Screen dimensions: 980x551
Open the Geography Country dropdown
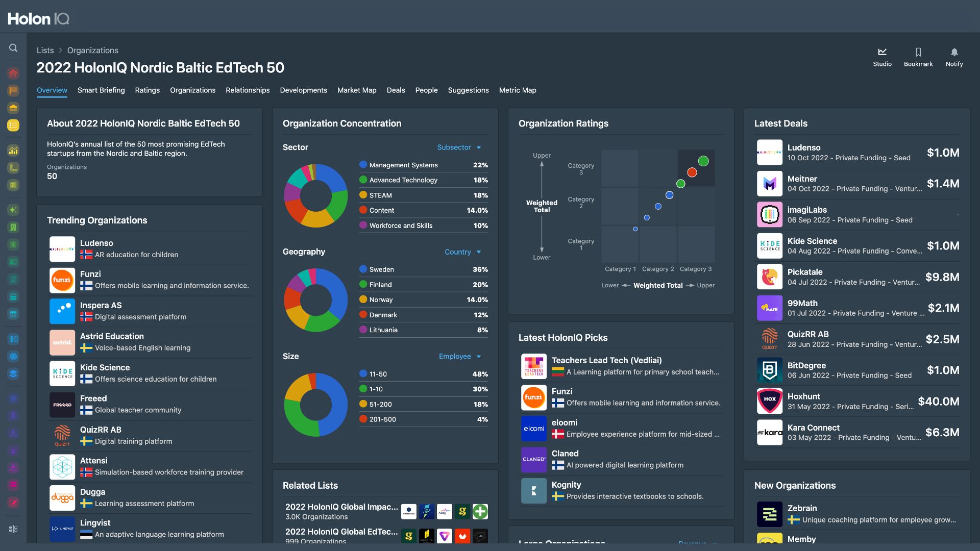click(x=462, y=252)
